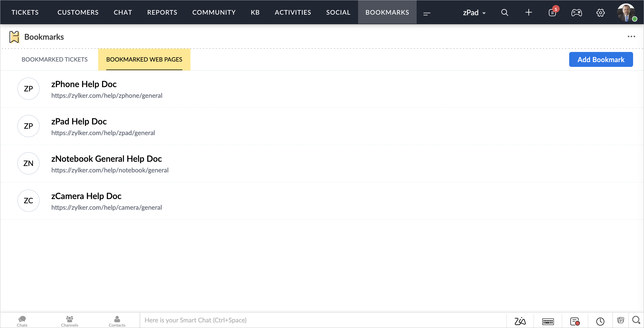Open Contacts in the bottom bar
The image size is (644, 328).
click(x=117, y=321)
